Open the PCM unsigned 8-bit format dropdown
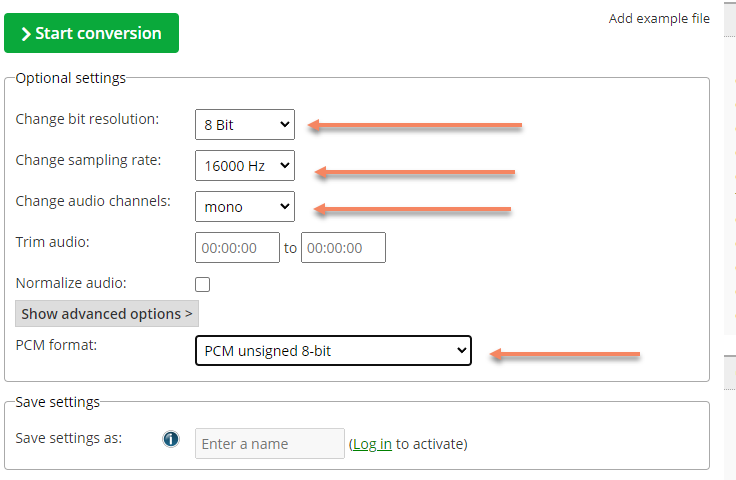736x480 pixels. (332, 350)
